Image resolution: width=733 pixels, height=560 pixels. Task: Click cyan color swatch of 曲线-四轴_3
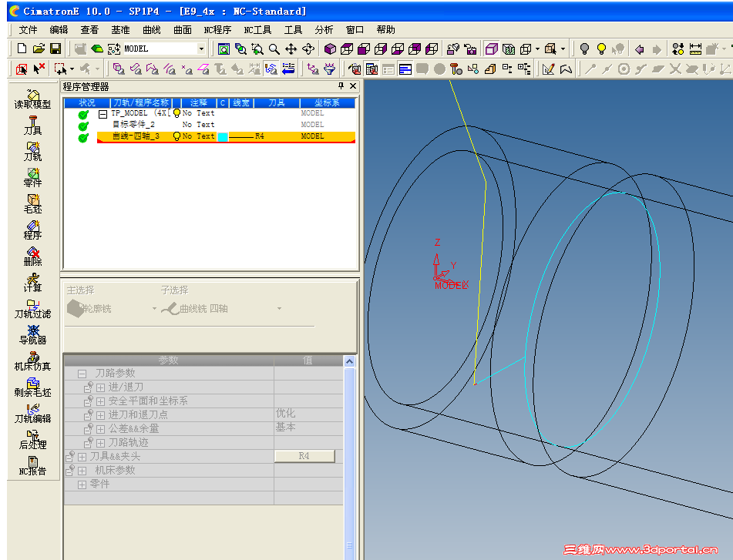(223, 137)
